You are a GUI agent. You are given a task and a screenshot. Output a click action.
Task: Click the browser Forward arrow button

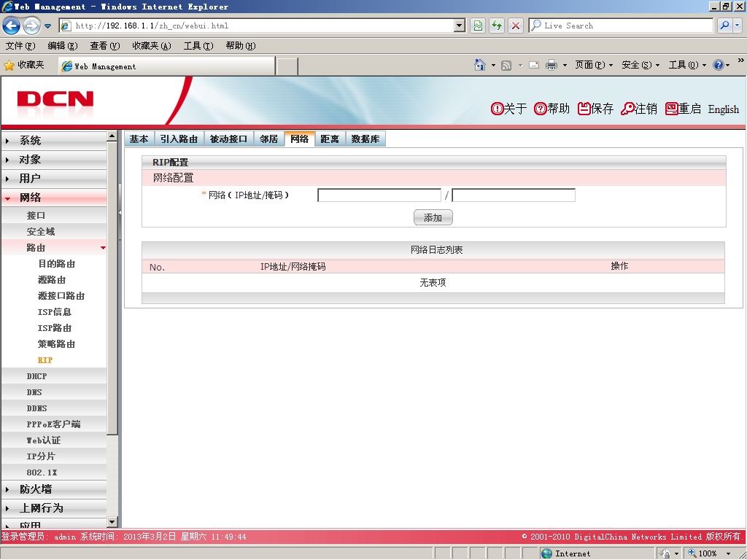click(x=31, y=26)
